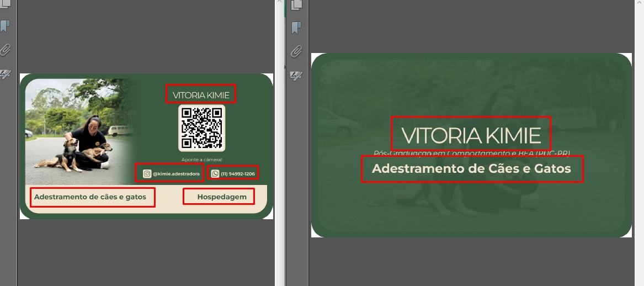Click the large VITORIA KIMIE heading on right
Image resolution: width=644 pixels, height=286 pixels.
[x=471, y=135]
